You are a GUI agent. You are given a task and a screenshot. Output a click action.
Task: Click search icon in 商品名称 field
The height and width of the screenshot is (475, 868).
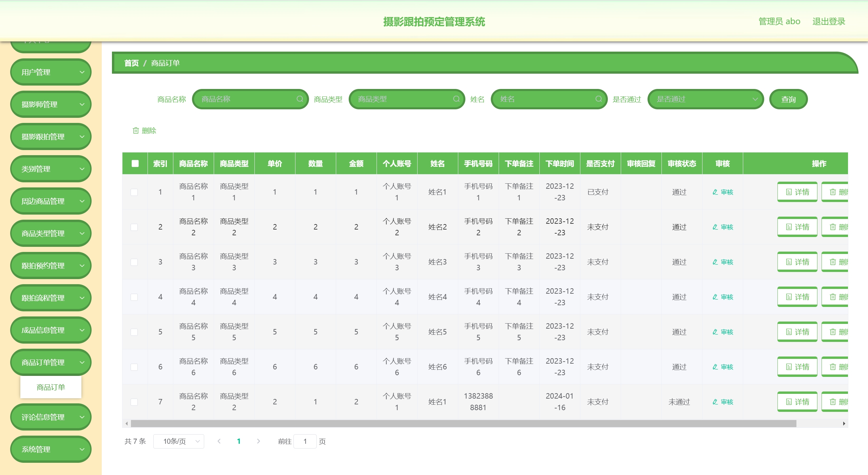pos(300,99)
